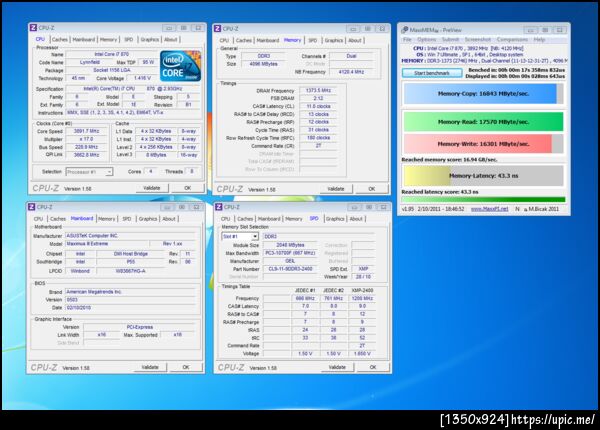
Task: Click the Package value Socket 1156 LGA
Action: click(112, 70)
